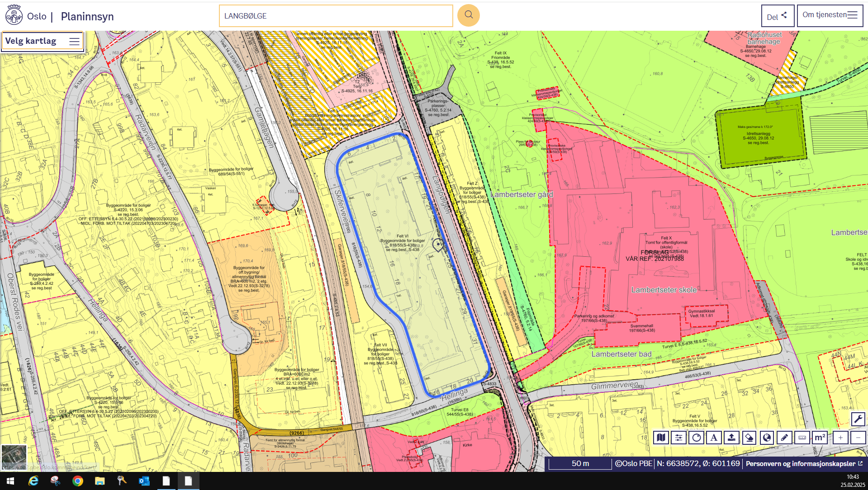This screenshot has height=490, width=868.
Task: Switch to aerial photo basemap thumbnail
Action: pos(14,457)
